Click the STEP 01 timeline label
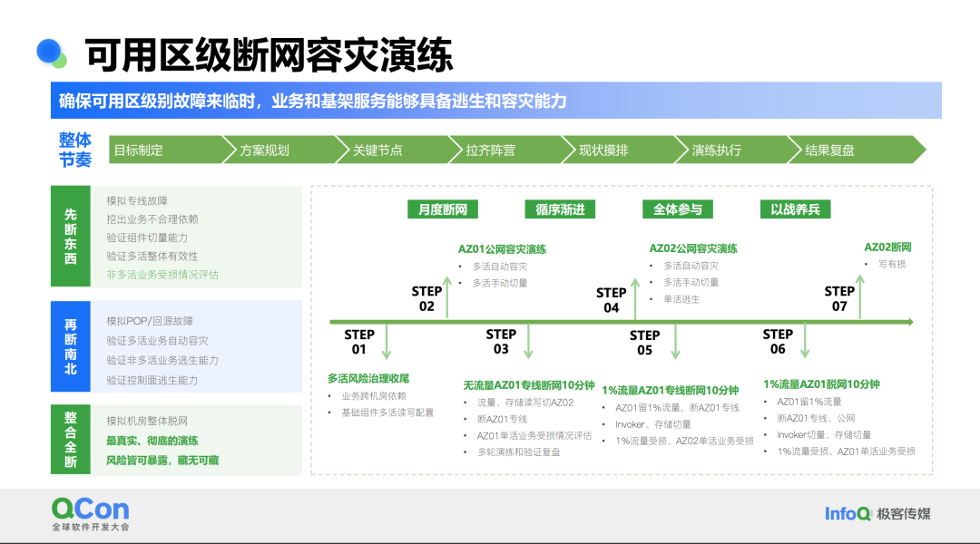The width and height of the screenshot is (980, 544). pos(359,342)
